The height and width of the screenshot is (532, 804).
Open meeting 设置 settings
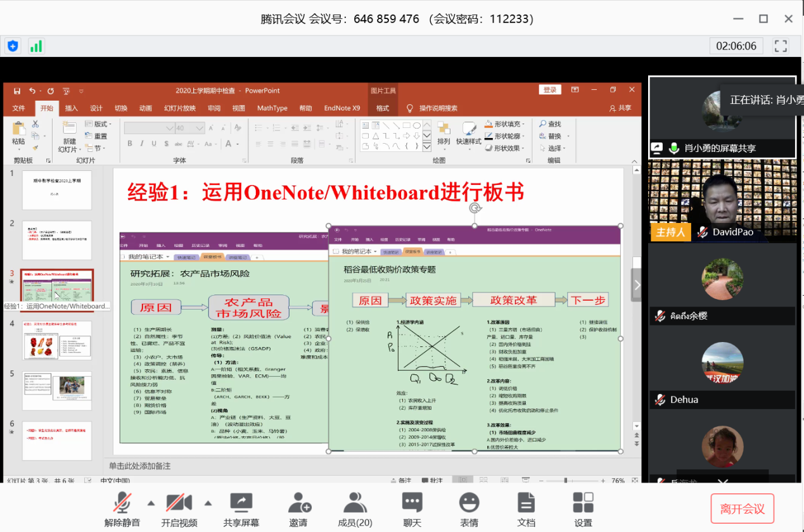[583, 510]
